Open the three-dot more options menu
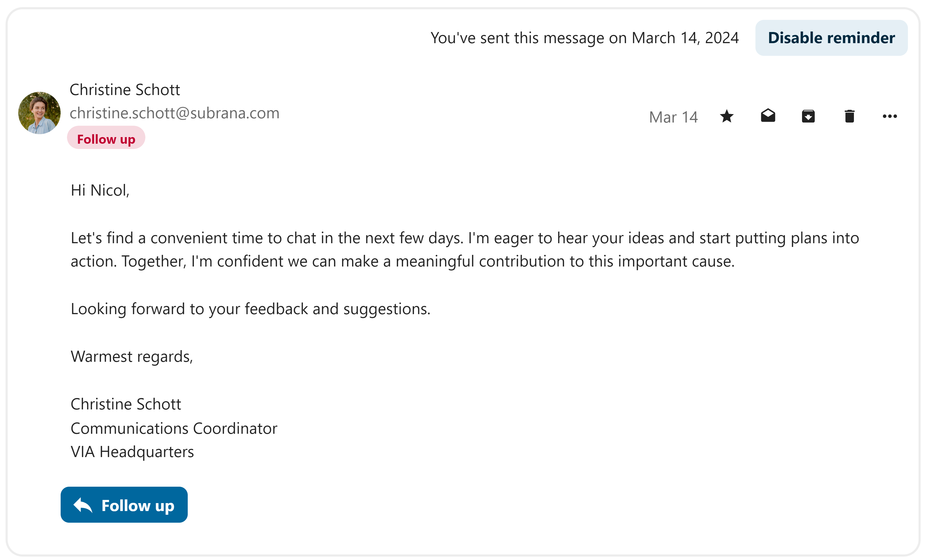Screen dimensions: 927x560 tap(890, 116)
